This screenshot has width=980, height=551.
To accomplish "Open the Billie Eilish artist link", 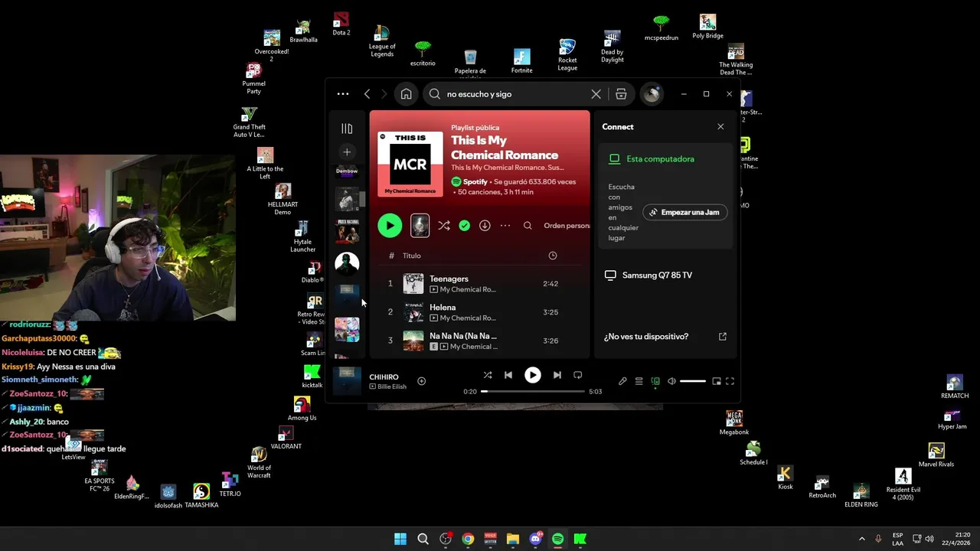I will click(x=392, y=387).
